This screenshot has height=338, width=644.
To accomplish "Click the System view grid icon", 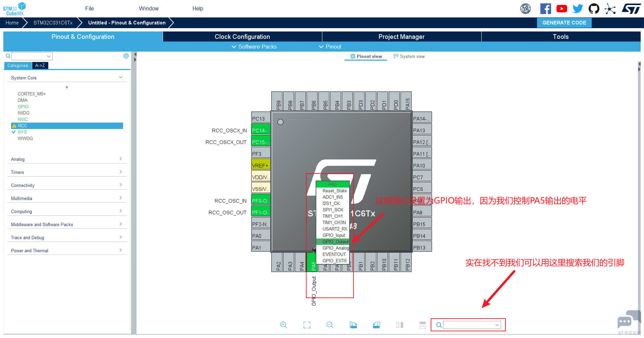I will coord(396,56).
